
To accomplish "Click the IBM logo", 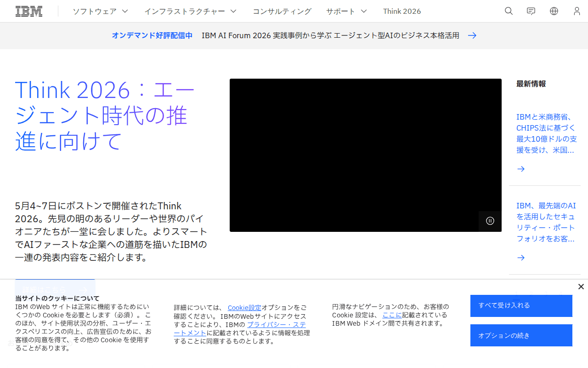I will [x=29, y=11].
